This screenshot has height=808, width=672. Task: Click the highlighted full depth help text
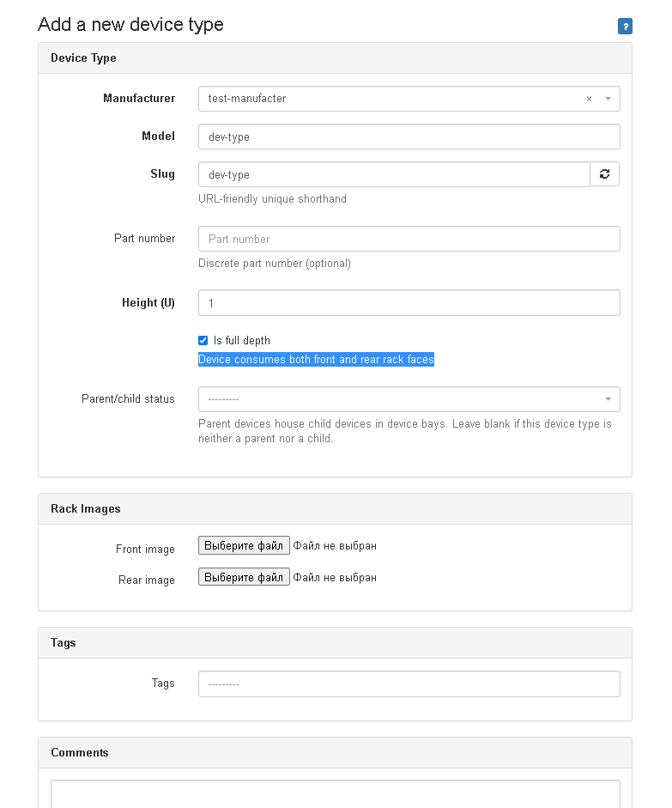click(x=316, y=360)
